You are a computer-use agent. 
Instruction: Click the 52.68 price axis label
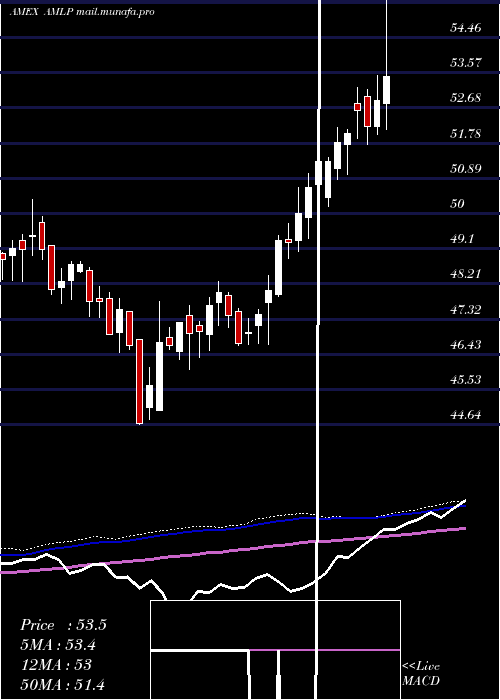(x=466, y=98)
